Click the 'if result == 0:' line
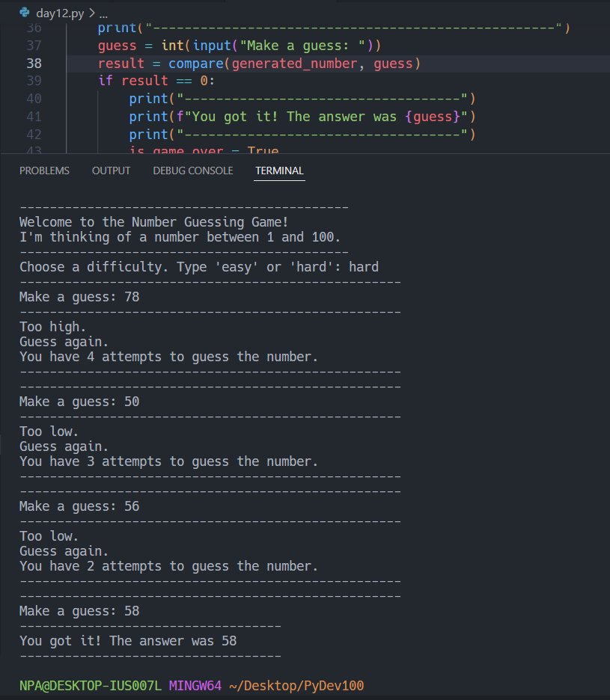Image resolution: width=610 pixels, height=700 pixels. pos(156,81)
